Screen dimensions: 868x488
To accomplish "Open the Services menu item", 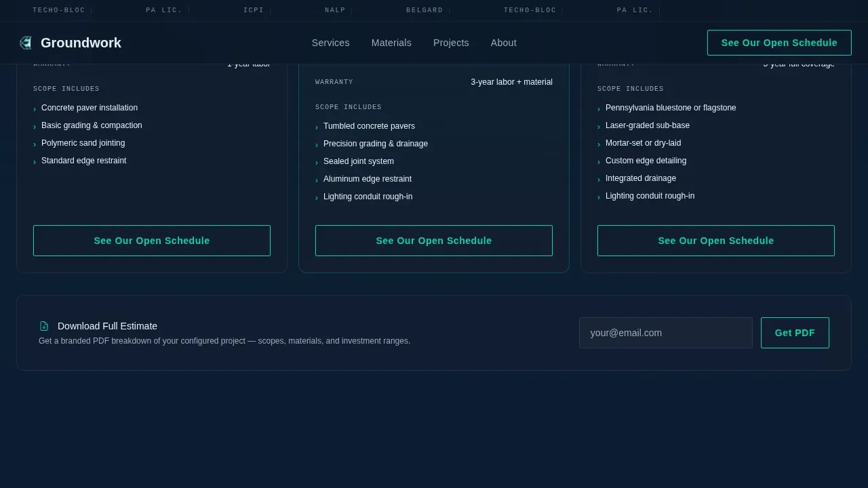I will (331, 43).
